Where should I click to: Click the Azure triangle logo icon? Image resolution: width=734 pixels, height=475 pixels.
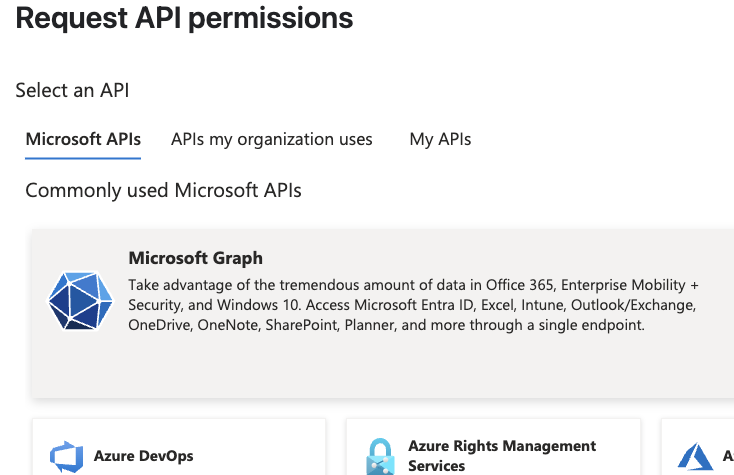(695, 456)
